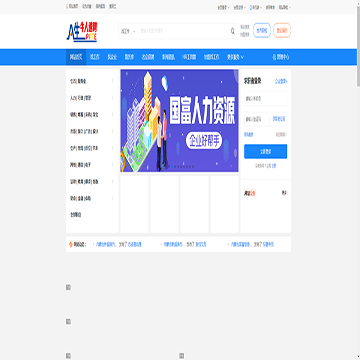Go to 找工作 in the navbar

pos(94,57)
